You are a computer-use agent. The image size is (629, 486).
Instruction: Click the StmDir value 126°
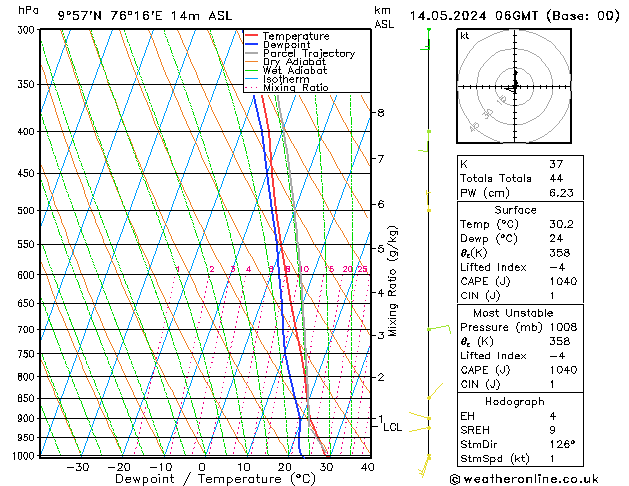562,445
